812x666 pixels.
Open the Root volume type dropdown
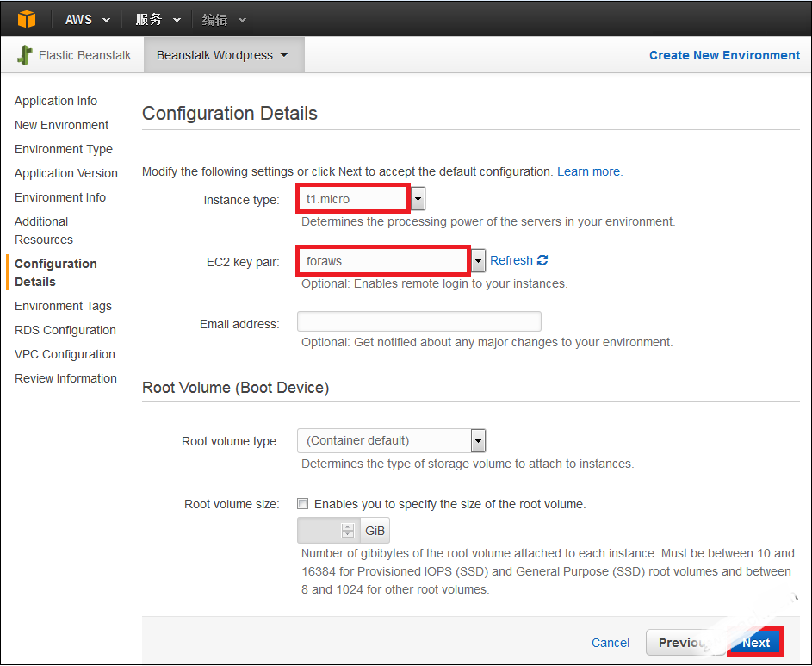coord(391,440)
